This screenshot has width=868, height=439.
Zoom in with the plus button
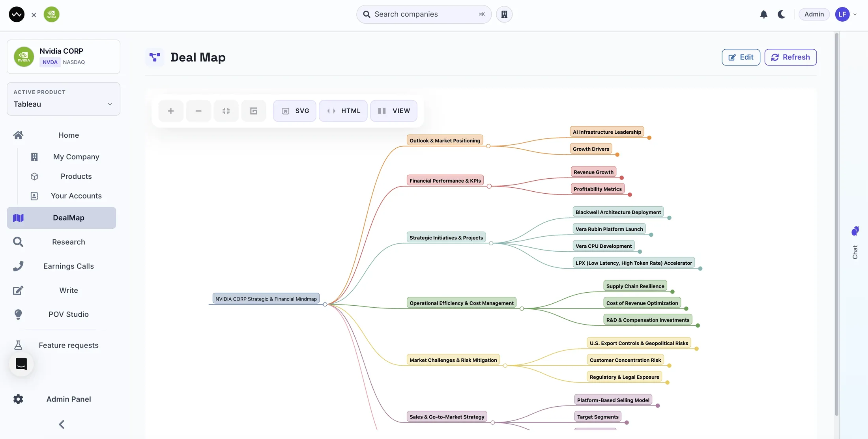coord(171,111)
